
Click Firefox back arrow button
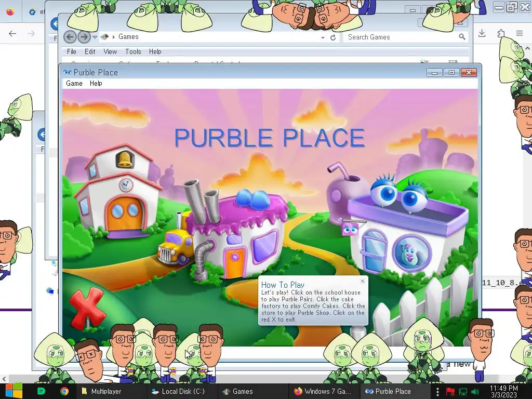coord(12,33)
